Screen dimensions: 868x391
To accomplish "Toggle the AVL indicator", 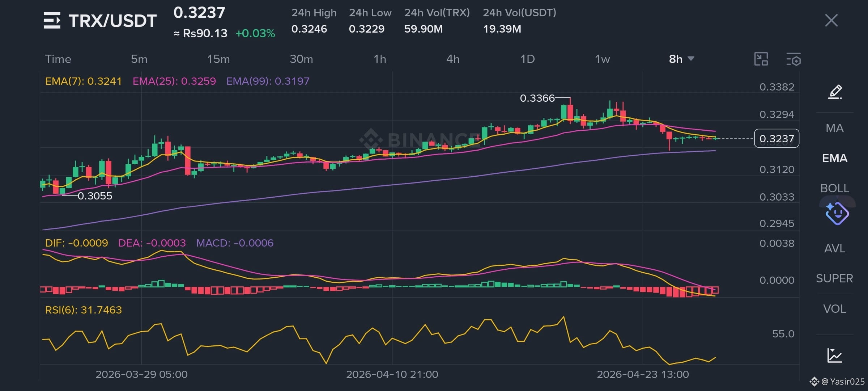I will point(835,248).
